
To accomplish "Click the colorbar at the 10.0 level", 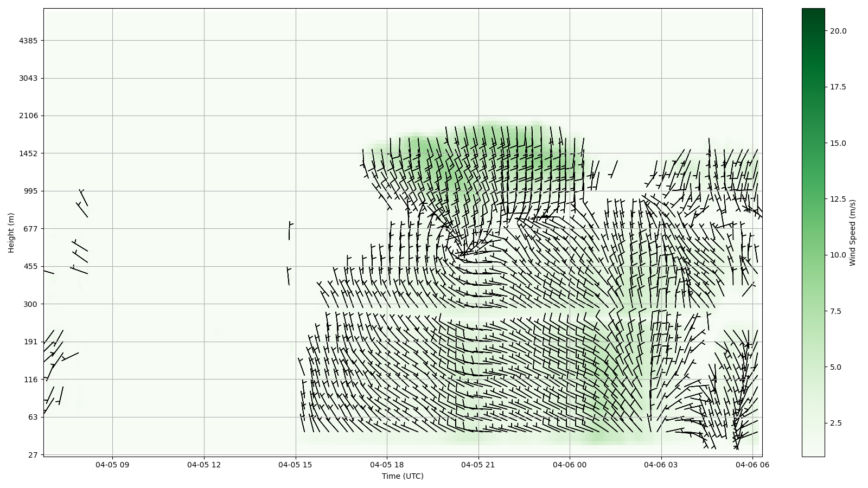I will coord(813,255).
